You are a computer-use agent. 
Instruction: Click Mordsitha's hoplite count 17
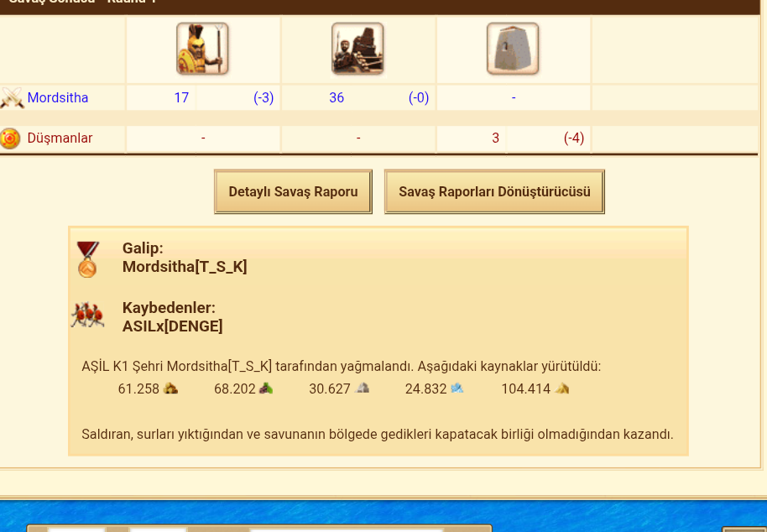[181, 98]
